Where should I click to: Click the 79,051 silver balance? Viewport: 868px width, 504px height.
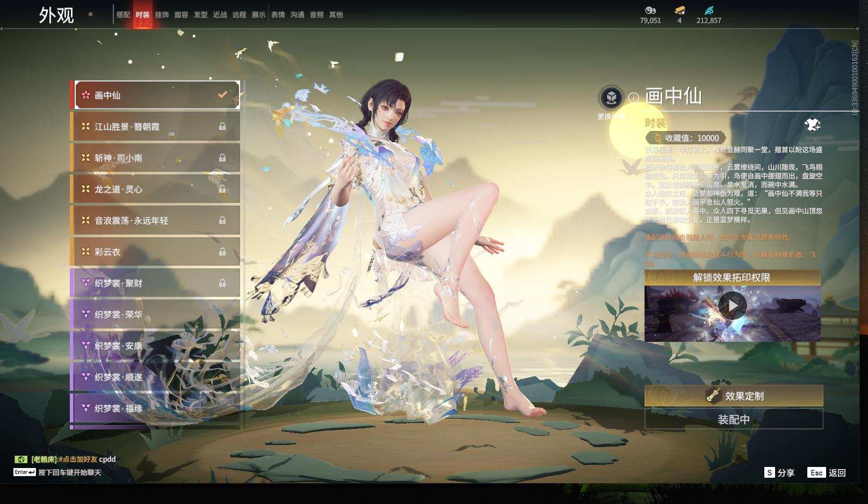(650, 20)
